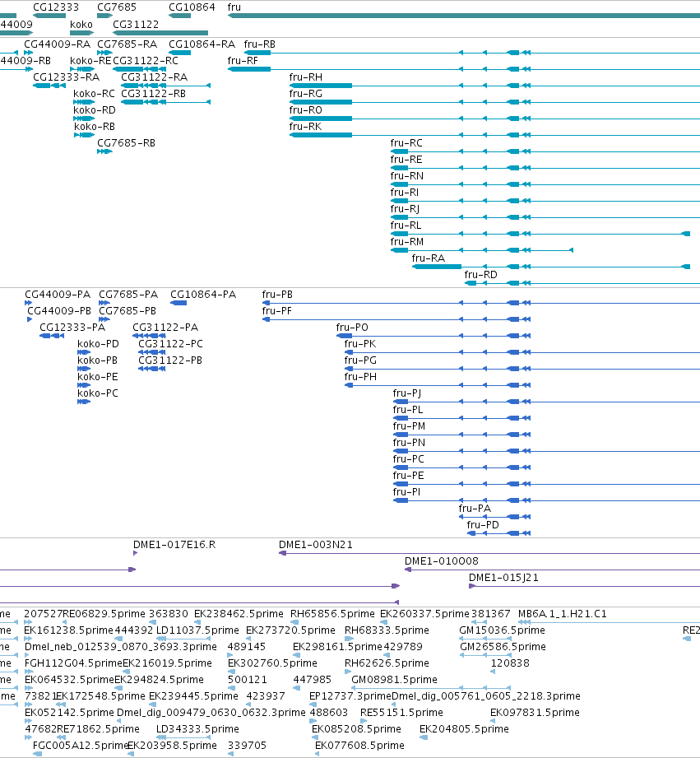Image resolution: width=700 pixels, height=758 pixels.
Task: Click transcript fru-RH label
Action: [x=306, y=77]
